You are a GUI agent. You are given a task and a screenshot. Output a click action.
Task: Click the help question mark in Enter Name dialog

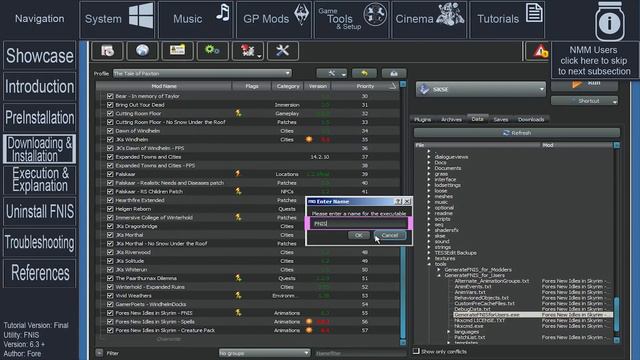(x=398, y=201)
